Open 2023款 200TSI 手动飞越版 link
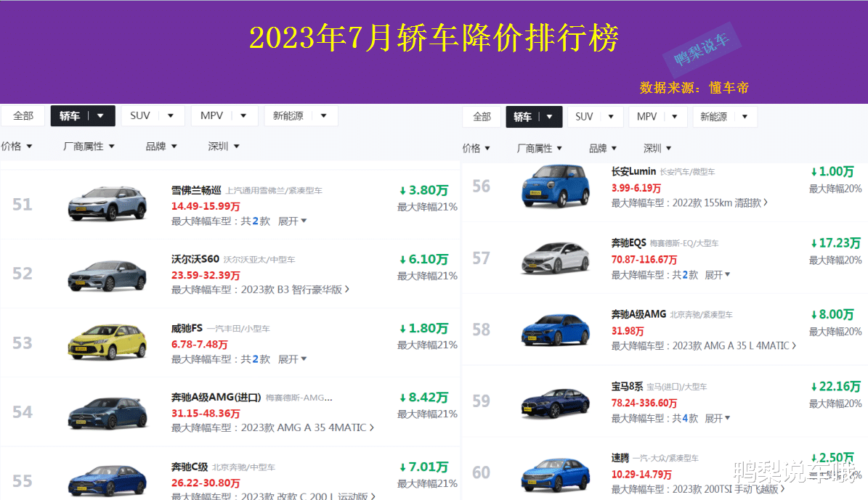 coord(729,490)
